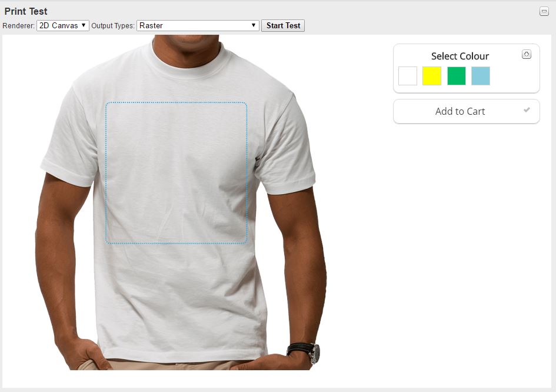Image resolution: width=556 pixels, height=392 pixels.
Task: Open the Output Types Raster dropdown
Action: [198, 25]
